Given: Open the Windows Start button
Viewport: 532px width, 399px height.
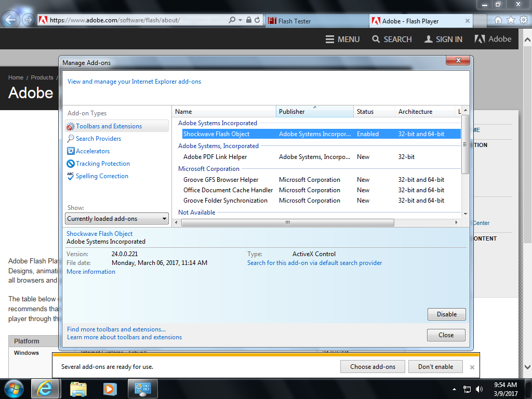Looking at the screenshot, I should tap(14, 389).
